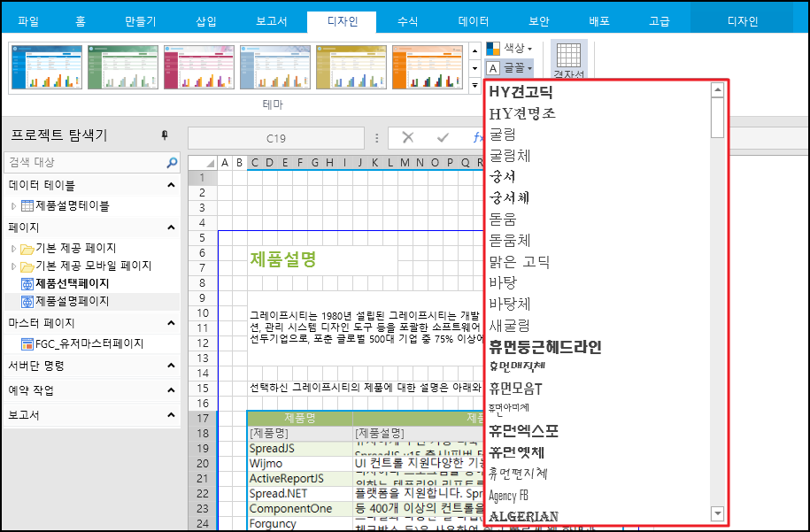Screen dimensions: 810x532
Task: Open the 제품선택페이지 page
Action: pyautogui.click(x=72, y=283)
